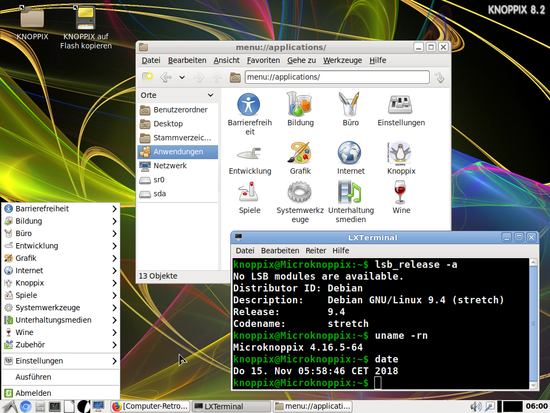Select the sda drive in the sidebar
Screen dimensions: 550x413
(x=177, y=194)
